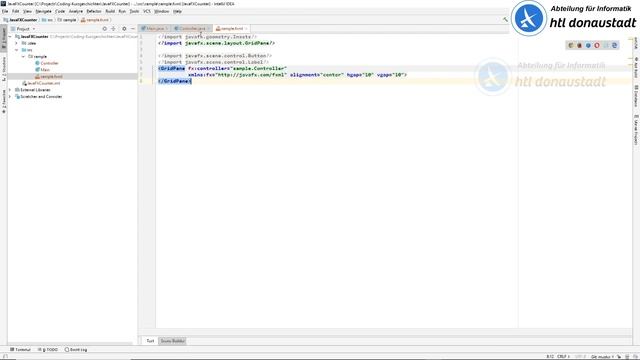Collapse the JavaFXCounter root node
Screen dimensions: 640x360
10,37
